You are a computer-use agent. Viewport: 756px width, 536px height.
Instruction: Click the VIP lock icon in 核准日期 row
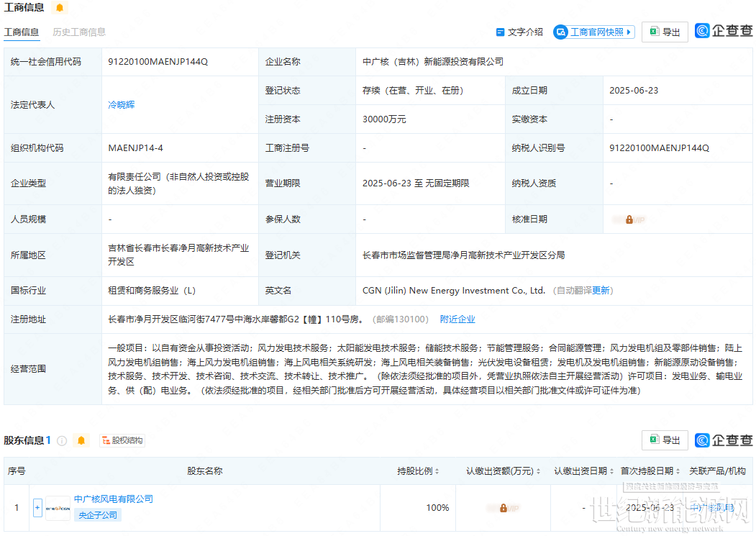pos(629,219)
